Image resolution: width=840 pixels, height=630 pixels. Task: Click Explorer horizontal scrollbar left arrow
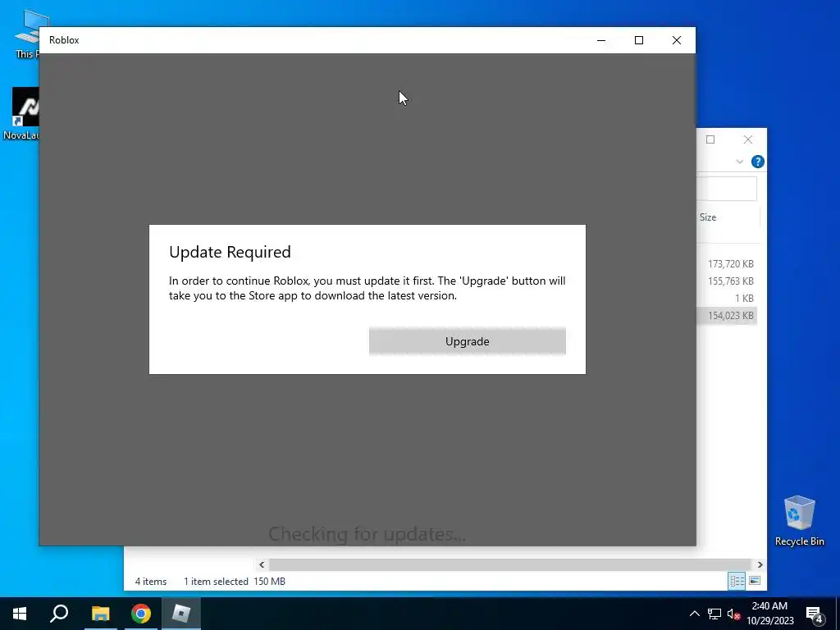click(262, 564)
